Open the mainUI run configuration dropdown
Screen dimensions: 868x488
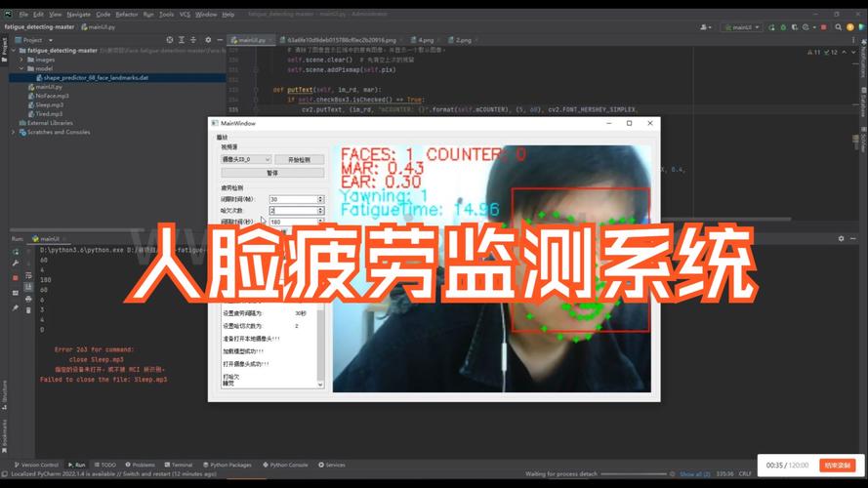pos(742,27)
